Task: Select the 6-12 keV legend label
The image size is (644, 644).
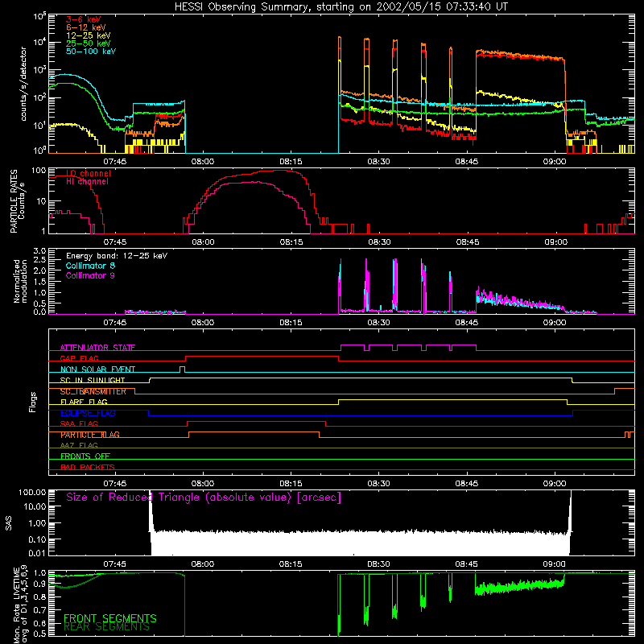Action: pyautogui.click(x=86, y=27)
